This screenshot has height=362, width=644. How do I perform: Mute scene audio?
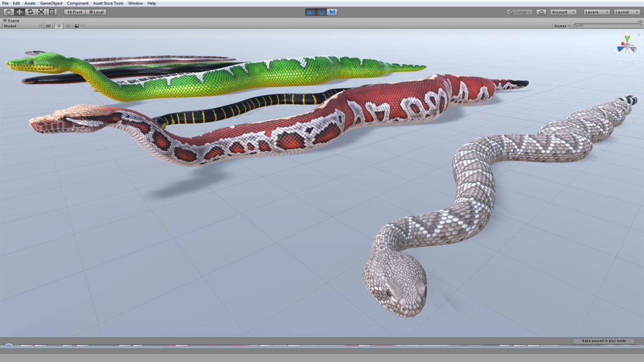click(67, 25)
